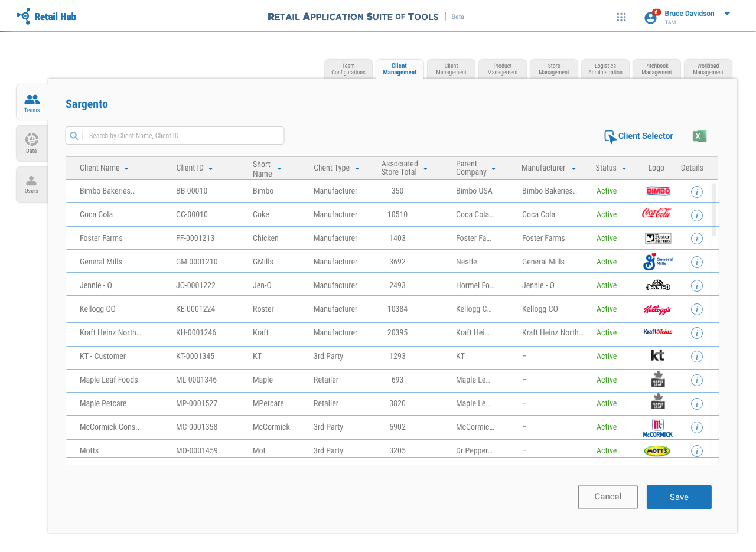Click the Foster Farms client name cell

(x=101, y=239)
